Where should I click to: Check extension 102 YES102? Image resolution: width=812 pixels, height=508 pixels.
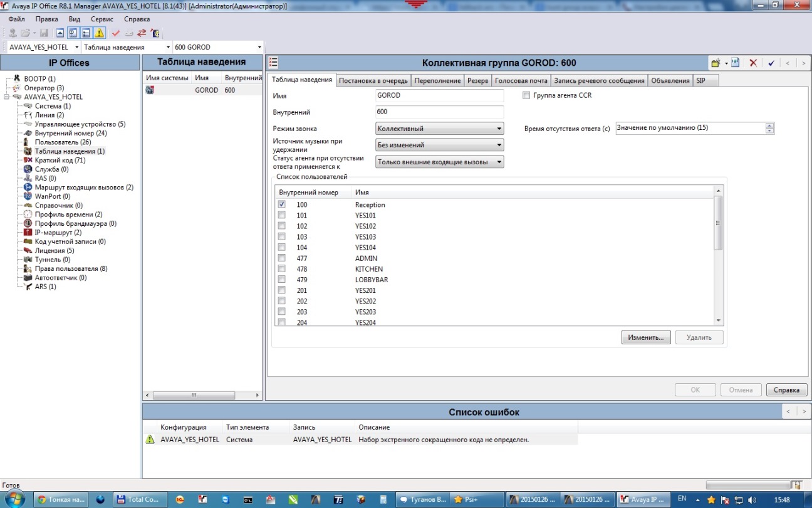click(x=282, y=226)
